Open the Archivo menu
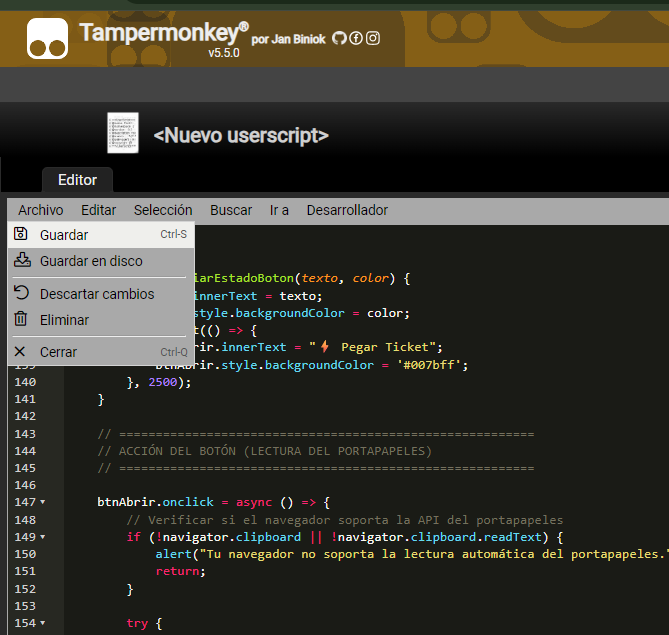 41,210
